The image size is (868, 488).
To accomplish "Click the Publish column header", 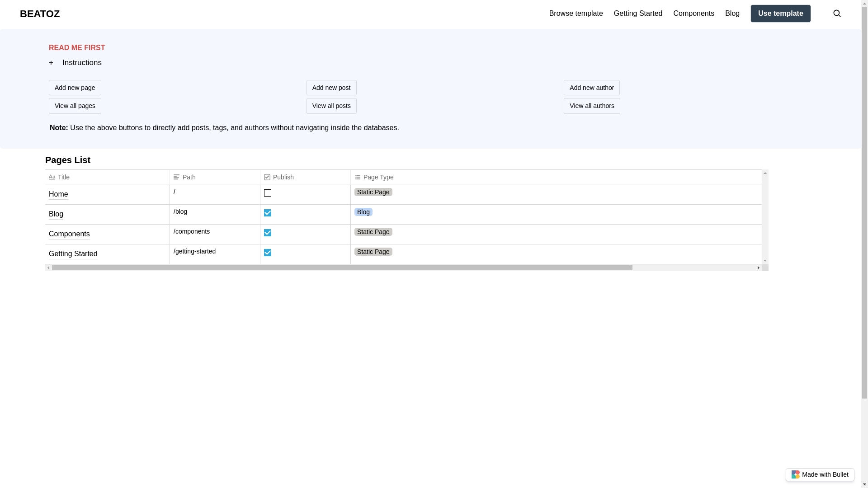I will tap(305, 177).
